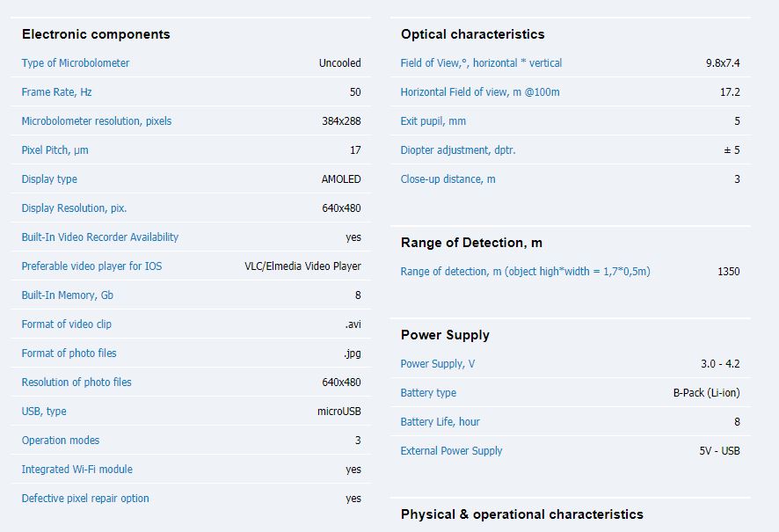This screenshot has height=532, width=779.
Task: Click the Range of detection object label
Action: pyautogui.click(x=525, y=272)
